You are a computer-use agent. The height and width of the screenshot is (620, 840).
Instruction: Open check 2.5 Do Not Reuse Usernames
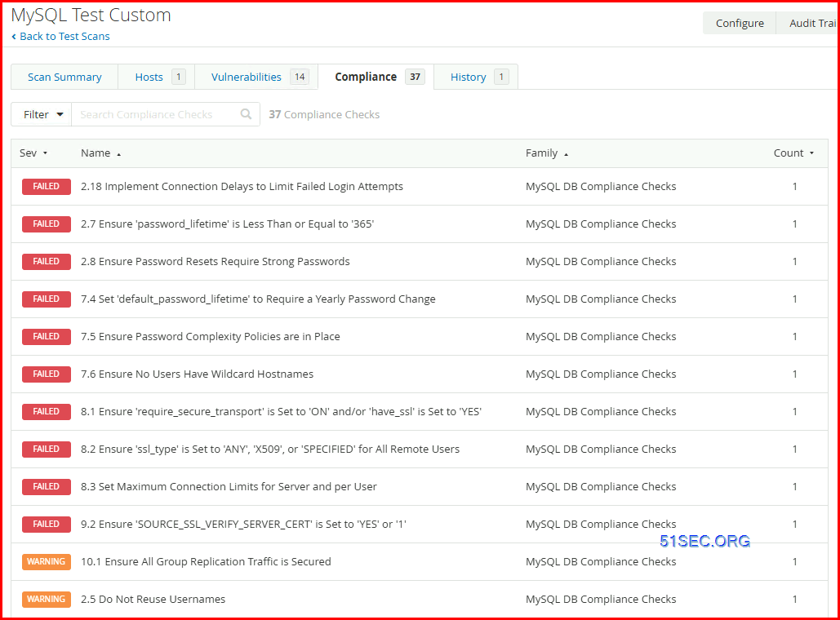pyautogui.click(x=420, y=599)
